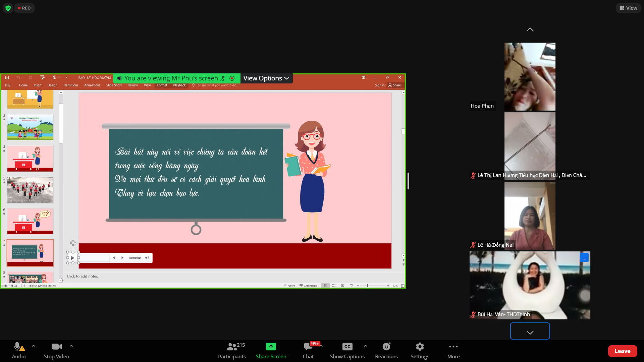Open the Home ribbon tab
Viewport: 644px width, 362px height.
[x=23, y=85]
